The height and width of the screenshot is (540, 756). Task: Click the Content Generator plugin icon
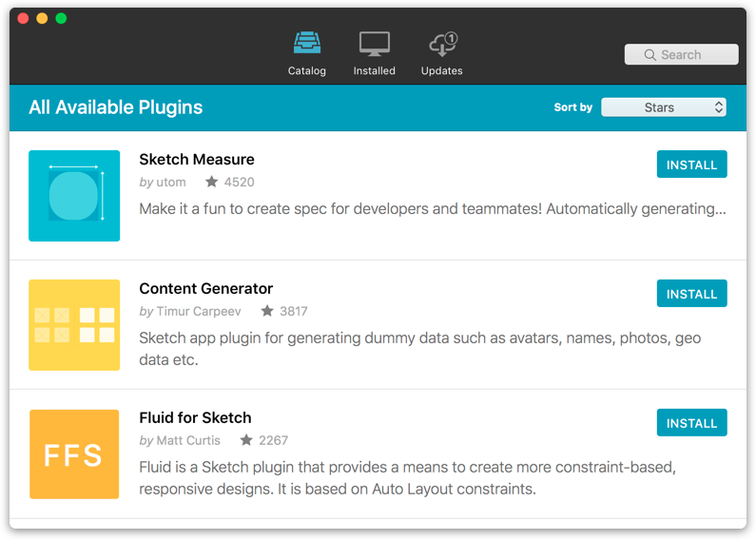(x=74, y=325)
